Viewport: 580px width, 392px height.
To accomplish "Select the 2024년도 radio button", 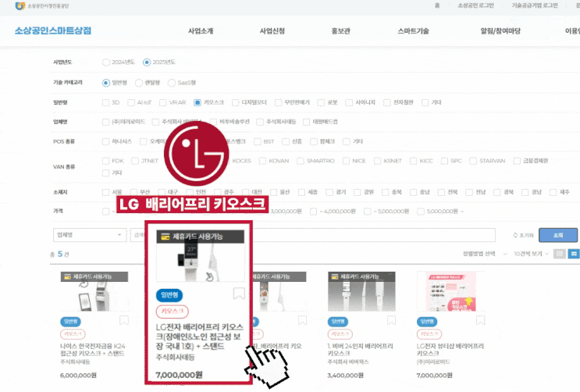I will (106, 62).
